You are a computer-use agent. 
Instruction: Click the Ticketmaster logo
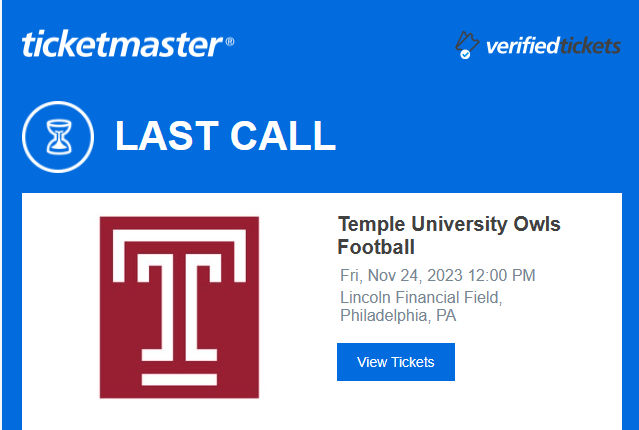[x=121, y=44]
